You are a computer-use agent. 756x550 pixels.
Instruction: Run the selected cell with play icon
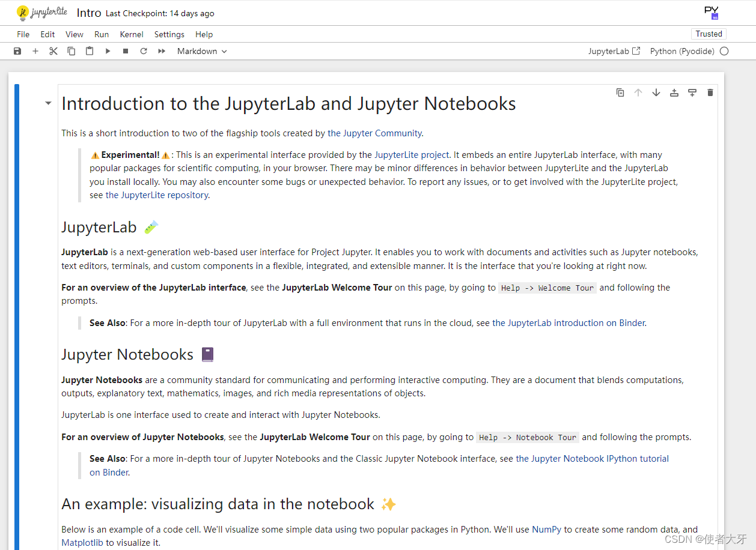pyautogui.click(x=108, y=51)
